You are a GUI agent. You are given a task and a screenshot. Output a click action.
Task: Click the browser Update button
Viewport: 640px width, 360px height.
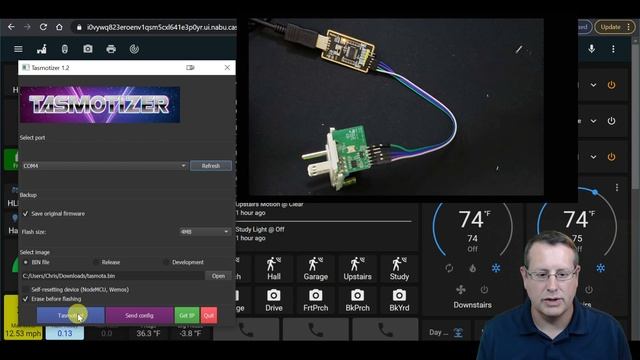[615, 27]
